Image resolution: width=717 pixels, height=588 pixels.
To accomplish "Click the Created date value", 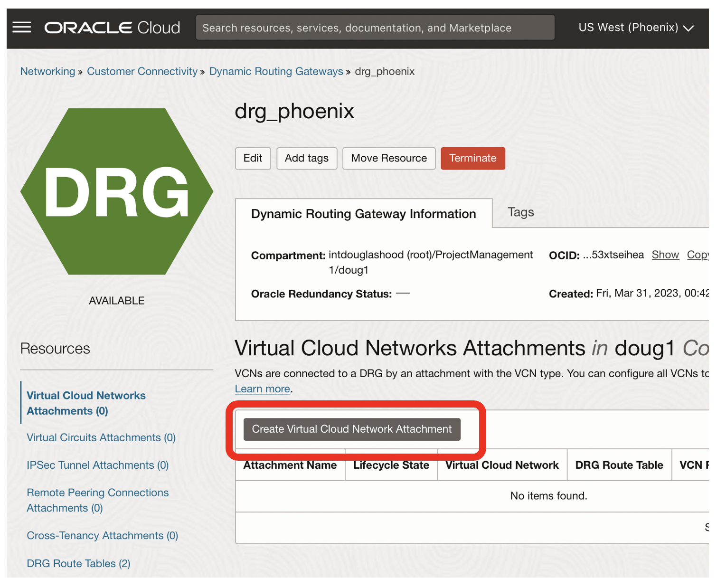I will point(652,294).
